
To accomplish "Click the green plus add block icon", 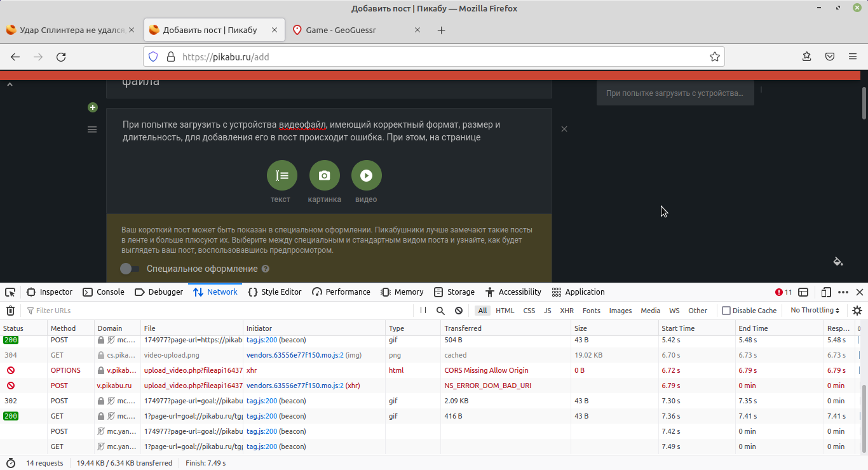I will tap(93, 107).
